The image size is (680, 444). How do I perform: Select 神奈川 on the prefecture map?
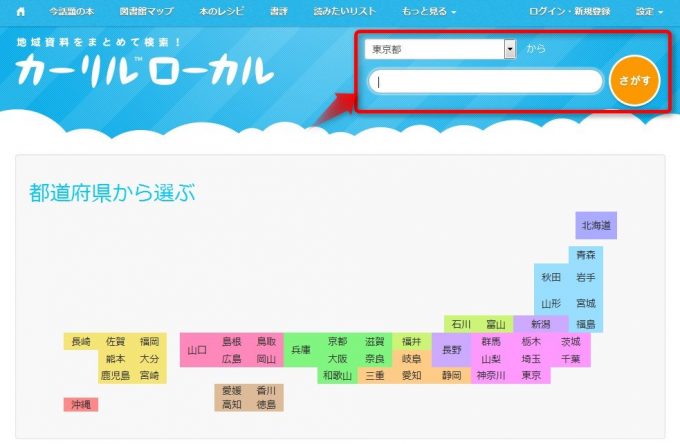click(491, 375)
